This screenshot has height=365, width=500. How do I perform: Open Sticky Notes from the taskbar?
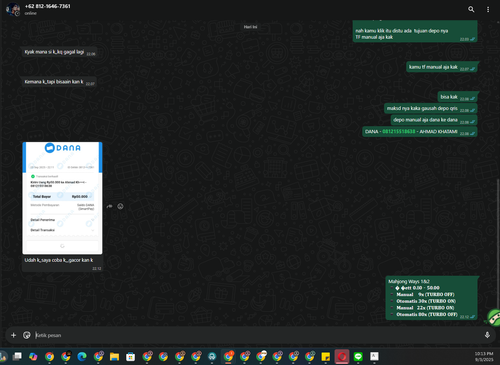tap(326, 357)
